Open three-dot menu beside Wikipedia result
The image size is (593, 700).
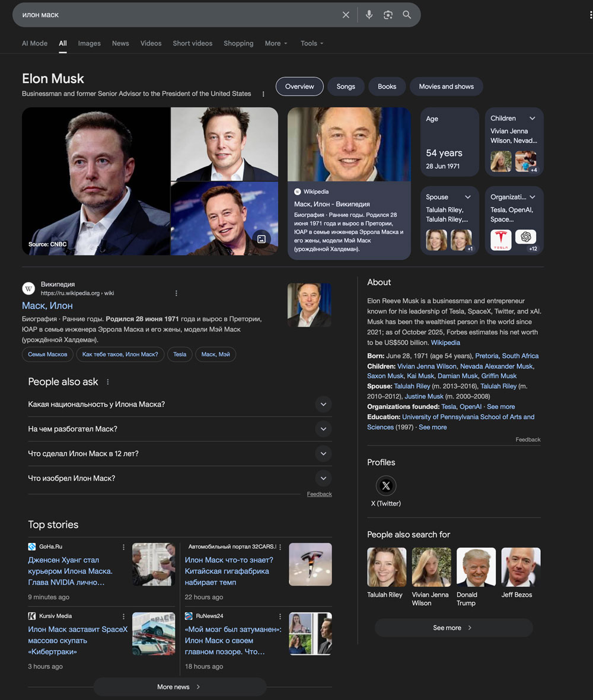click(x=176, y=293)
